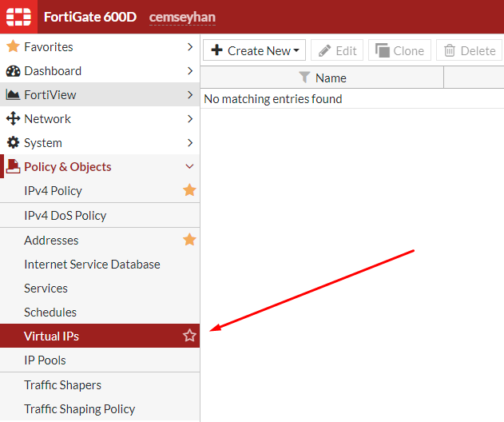Viewport: 504px width, 422px height.
Task: Open the FortiView menu item
Action: [x=100, y=94]
